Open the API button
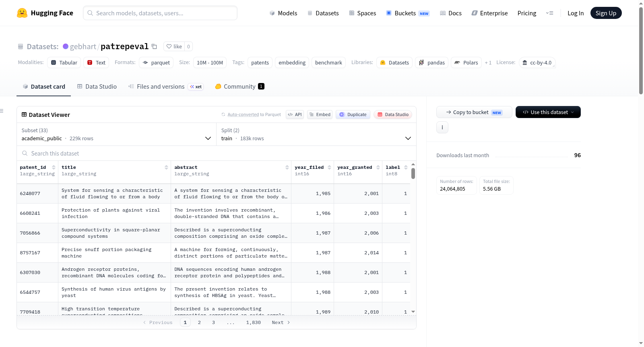The image size is (644, 347). tap(295, 114)
